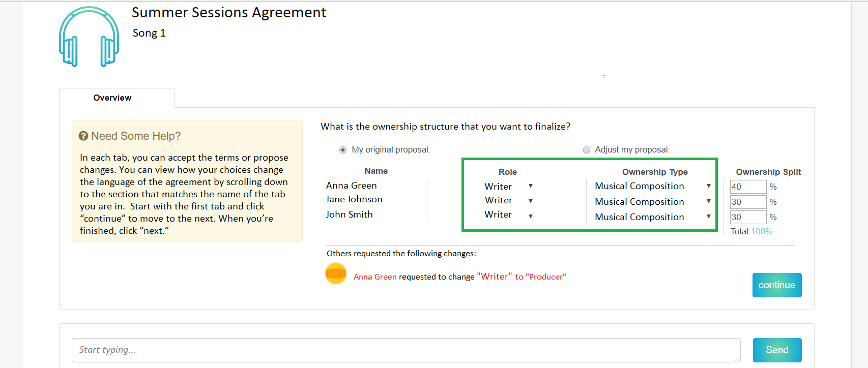Click the message box resize handle
Viewport: 868px width, 368px height.
(736, 358)
